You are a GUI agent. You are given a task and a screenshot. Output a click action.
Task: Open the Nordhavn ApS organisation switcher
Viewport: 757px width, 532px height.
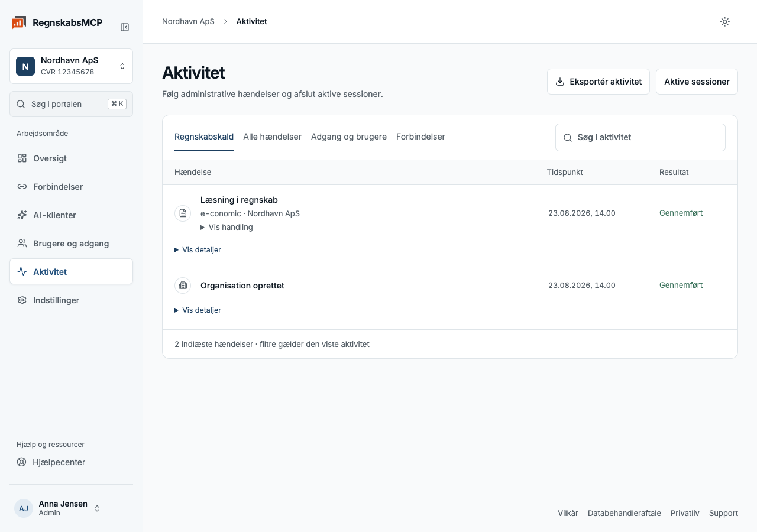click(x=71, y=66)
